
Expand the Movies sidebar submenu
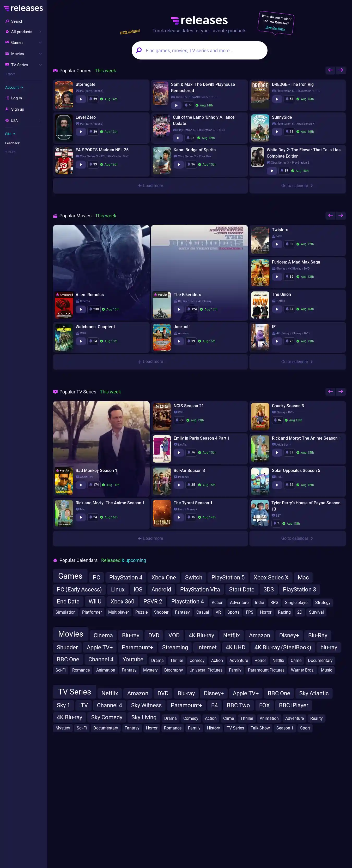(40, 53)
